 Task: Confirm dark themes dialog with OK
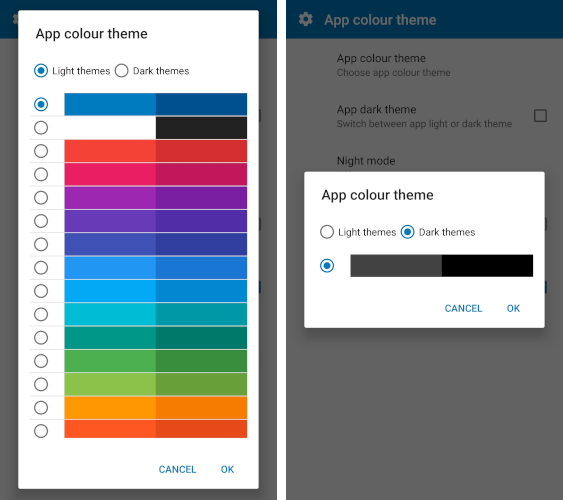[513, 308]
